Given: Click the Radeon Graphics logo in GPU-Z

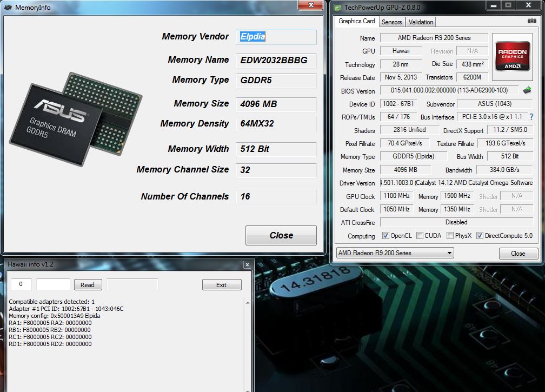Looking at the screenshot, I should [x=513, y=56].
